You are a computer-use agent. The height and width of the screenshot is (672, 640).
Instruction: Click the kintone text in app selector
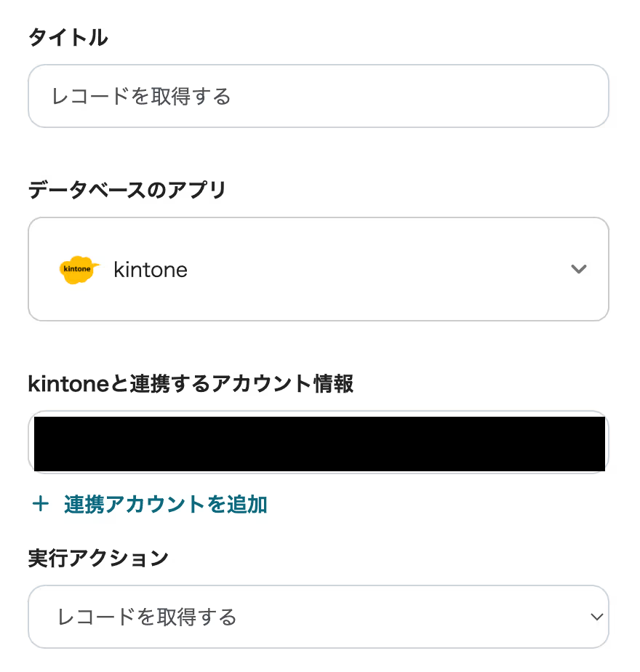[151, 270]
